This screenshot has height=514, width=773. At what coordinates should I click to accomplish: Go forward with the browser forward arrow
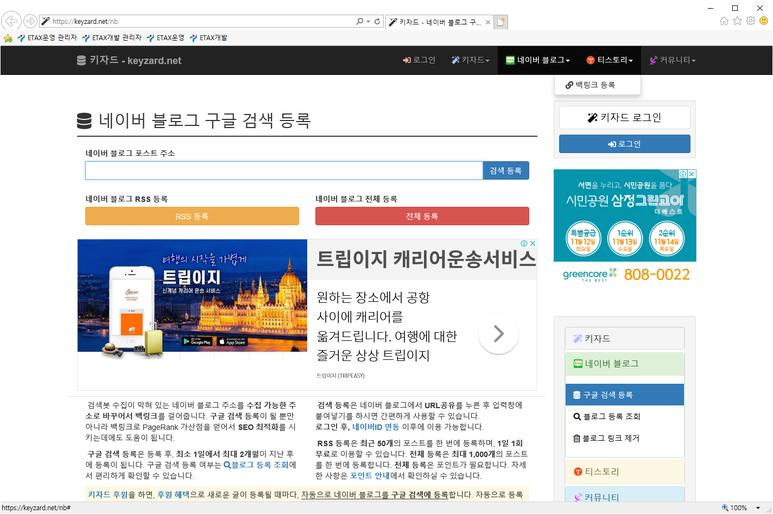pyautogui.click(x=30, y=21)
